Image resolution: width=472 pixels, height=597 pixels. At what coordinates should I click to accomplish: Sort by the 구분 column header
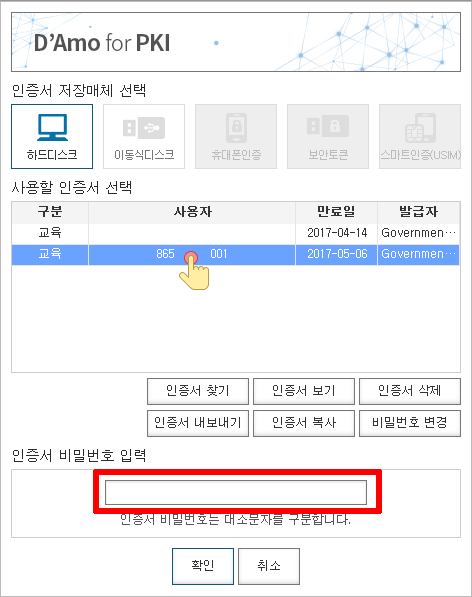[50, 212]
